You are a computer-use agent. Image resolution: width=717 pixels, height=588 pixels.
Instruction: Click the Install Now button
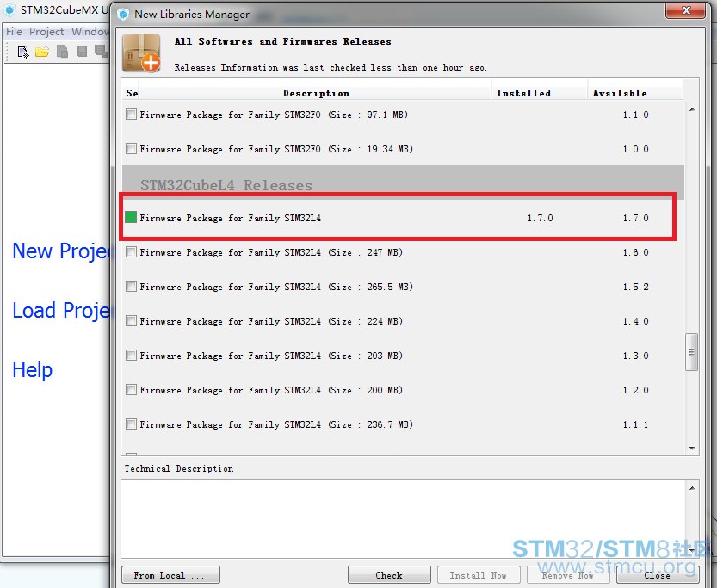click(479, 575)
